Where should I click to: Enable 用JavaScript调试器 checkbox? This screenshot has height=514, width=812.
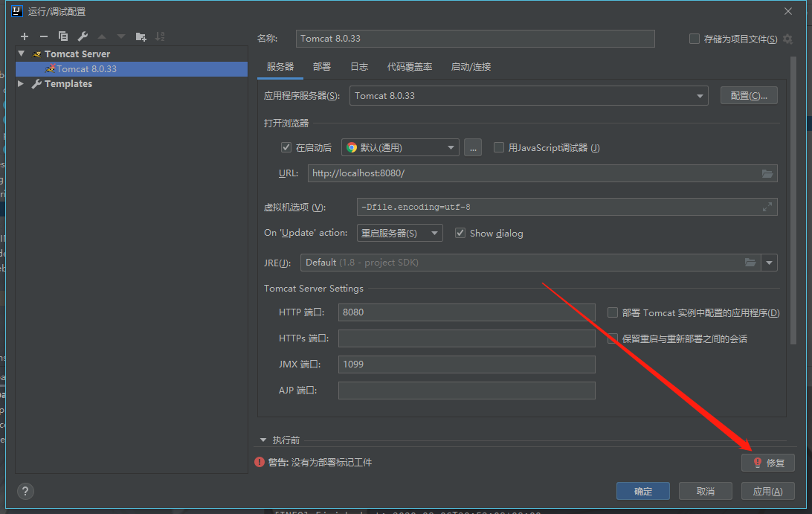tap(499, 147)
